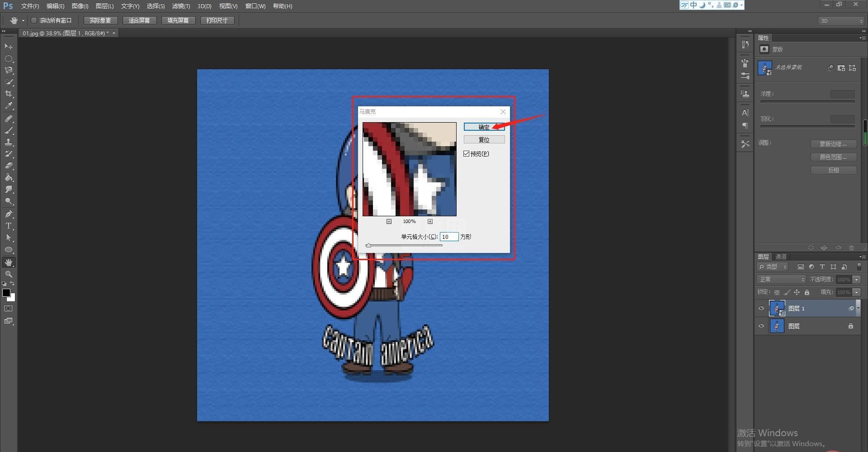Open blend mode 正常 dropdown
This screenshot has width=868, height=452.
point(781,280)
